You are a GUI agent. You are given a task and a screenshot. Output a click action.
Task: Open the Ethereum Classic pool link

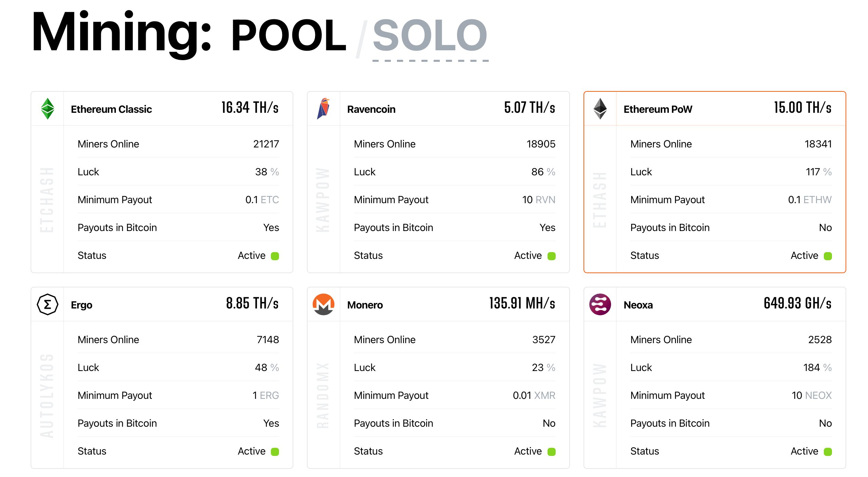click(111, 109)
